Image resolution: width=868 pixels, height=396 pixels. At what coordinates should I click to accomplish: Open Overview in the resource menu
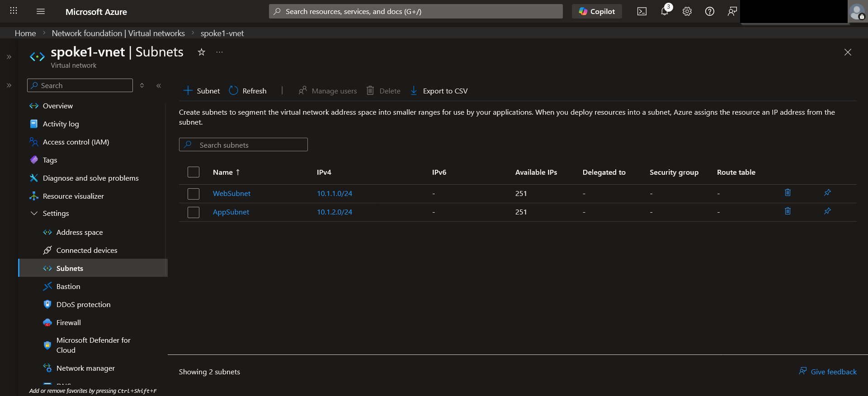tap(58, 106)
